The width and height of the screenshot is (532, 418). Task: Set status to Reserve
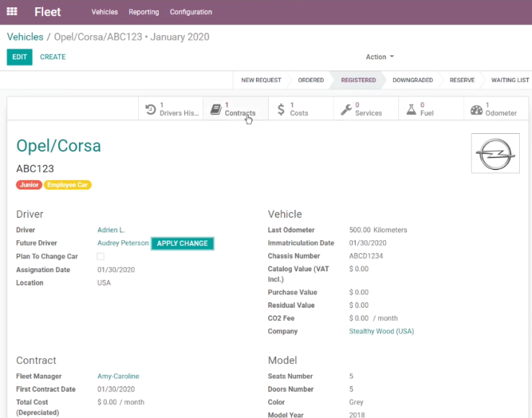462,80
